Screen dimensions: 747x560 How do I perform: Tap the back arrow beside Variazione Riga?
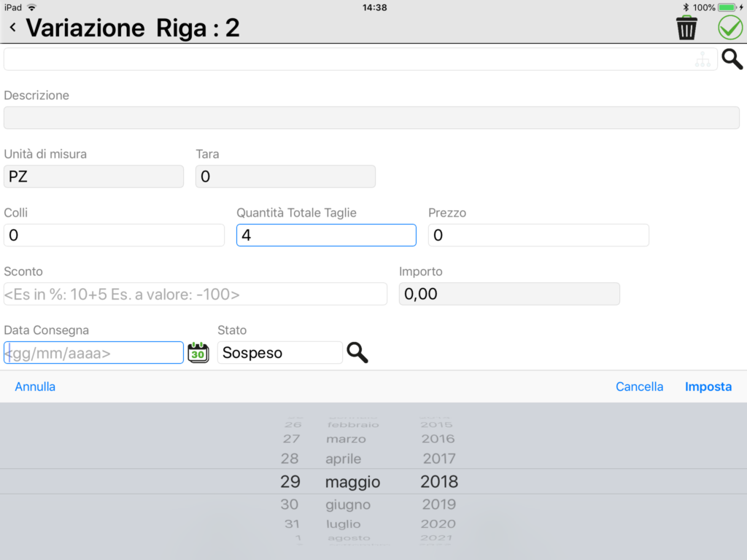[13, 28]
